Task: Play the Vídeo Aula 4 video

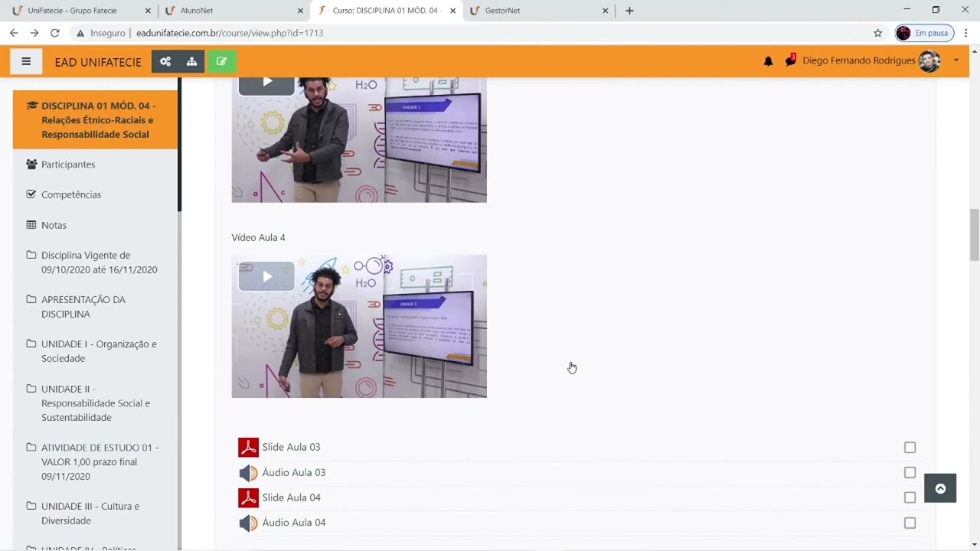Action: pyautogui.click(x=266, y=276)
